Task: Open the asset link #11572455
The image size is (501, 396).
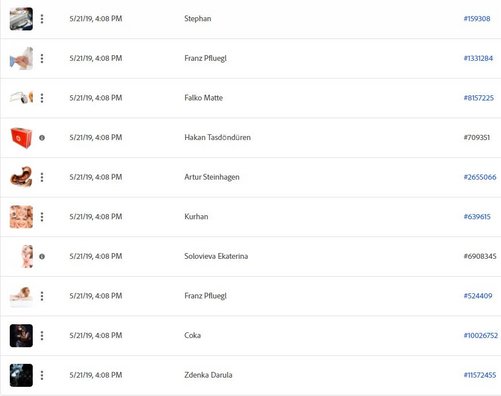Action: (480, 375)
